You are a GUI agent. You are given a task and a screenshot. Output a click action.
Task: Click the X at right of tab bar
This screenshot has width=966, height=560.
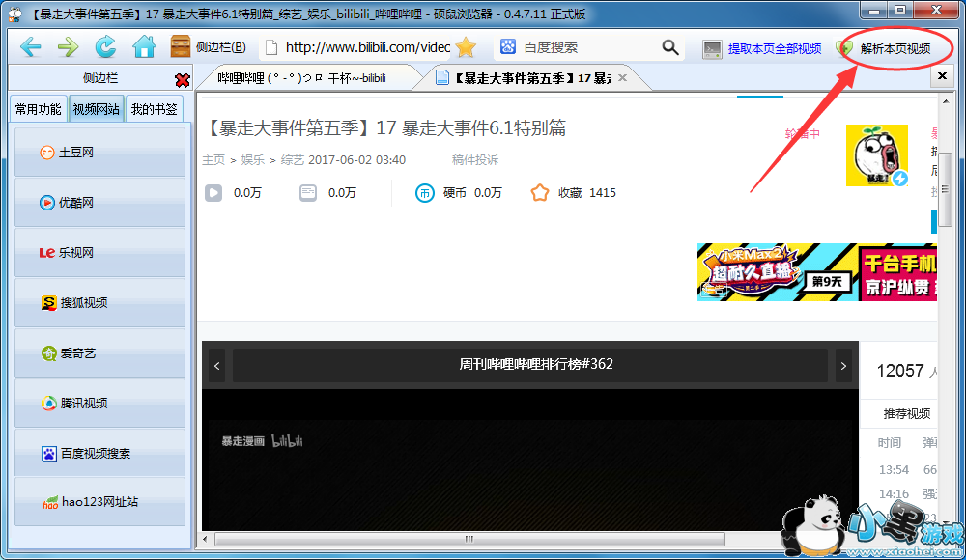tap(942, 75)
